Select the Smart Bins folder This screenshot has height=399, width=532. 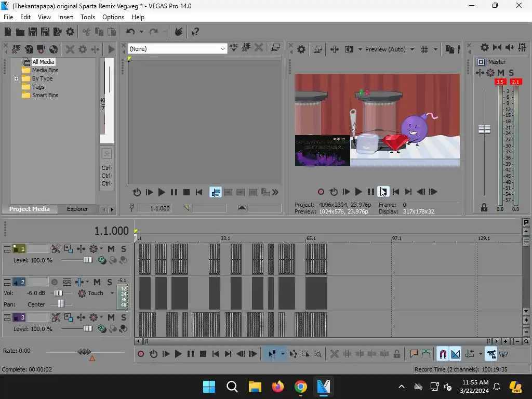coord(45,96)
